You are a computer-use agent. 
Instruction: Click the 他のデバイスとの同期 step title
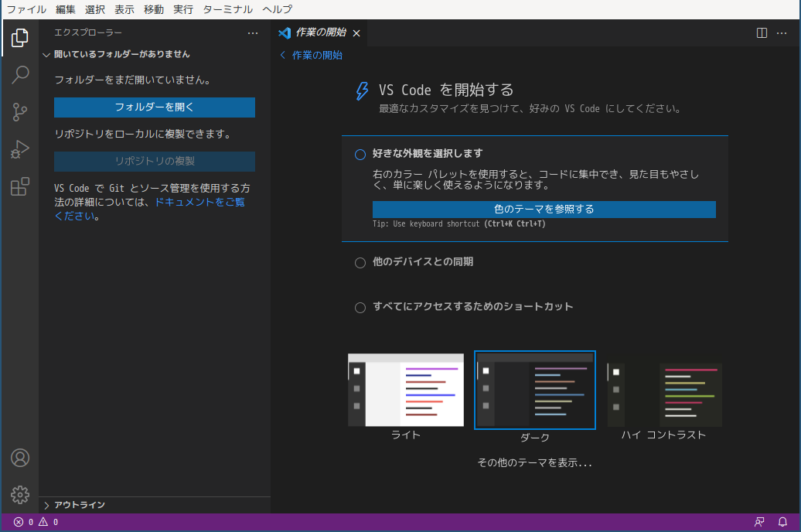click(423, 262)
